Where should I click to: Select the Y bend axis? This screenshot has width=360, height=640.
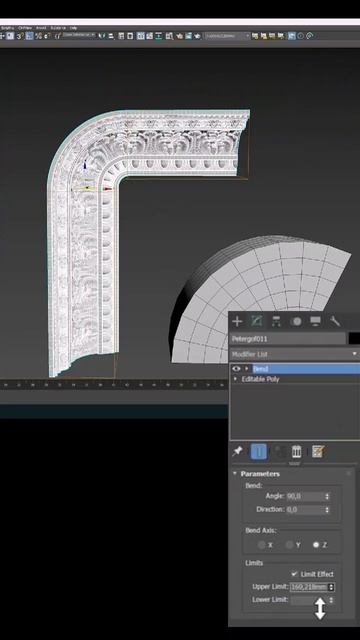[289, 545]
